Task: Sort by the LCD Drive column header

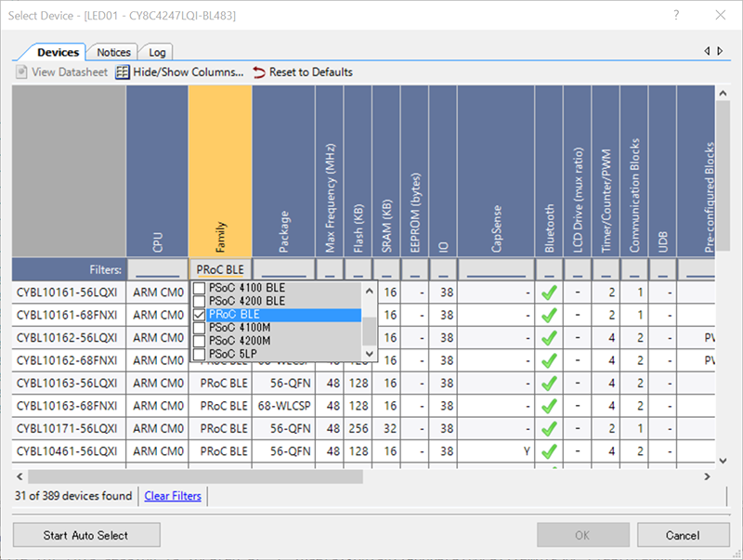Action: pos(578,171)
